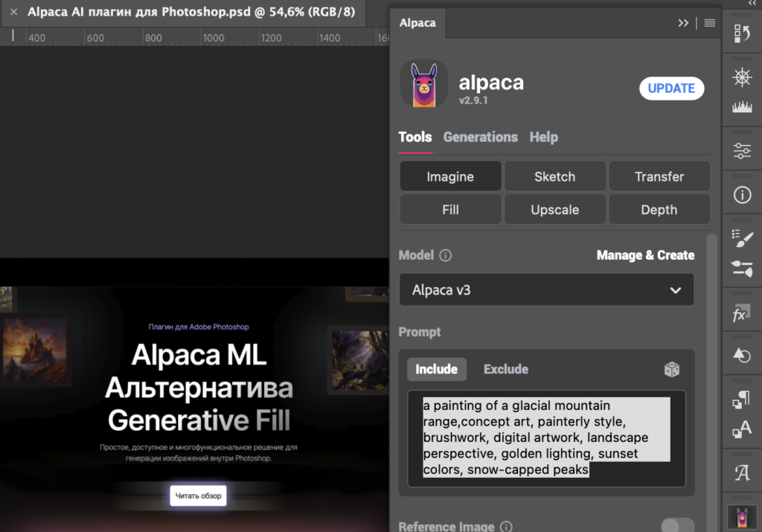This screenshot has height=532, width=762.
Task: Choose the Sketch tool
Action: (555, 176)
